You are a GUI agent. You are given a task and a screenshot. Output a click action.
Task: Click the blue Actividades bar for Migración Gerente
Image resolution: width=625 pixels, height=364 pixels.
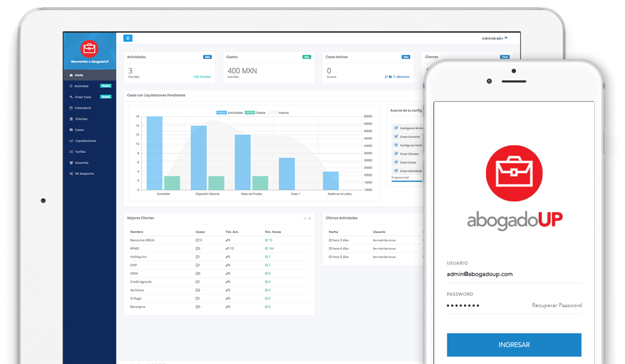[199, 158]
